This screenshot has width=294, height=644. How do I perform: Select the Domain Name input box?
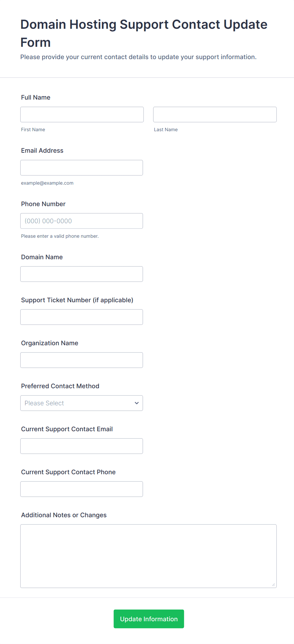[x=82, y=274]
